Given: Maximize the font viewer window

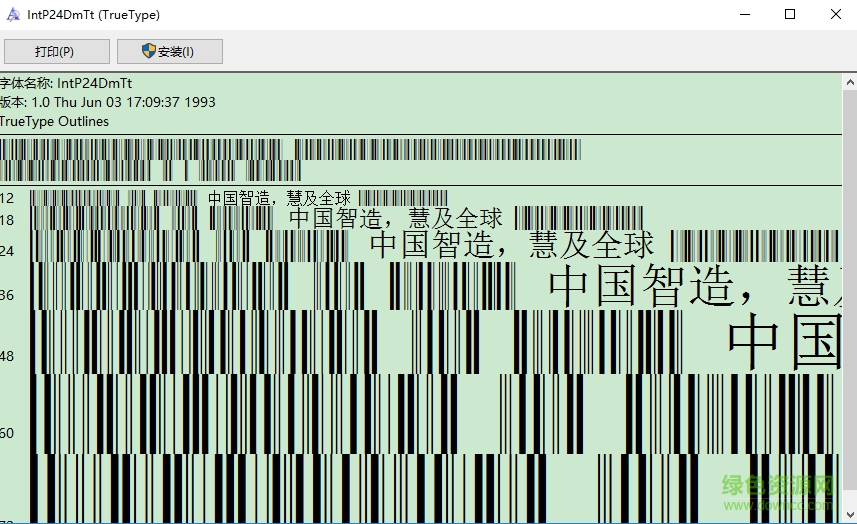Looking at the screenshot, I should [x=790, y=15].
